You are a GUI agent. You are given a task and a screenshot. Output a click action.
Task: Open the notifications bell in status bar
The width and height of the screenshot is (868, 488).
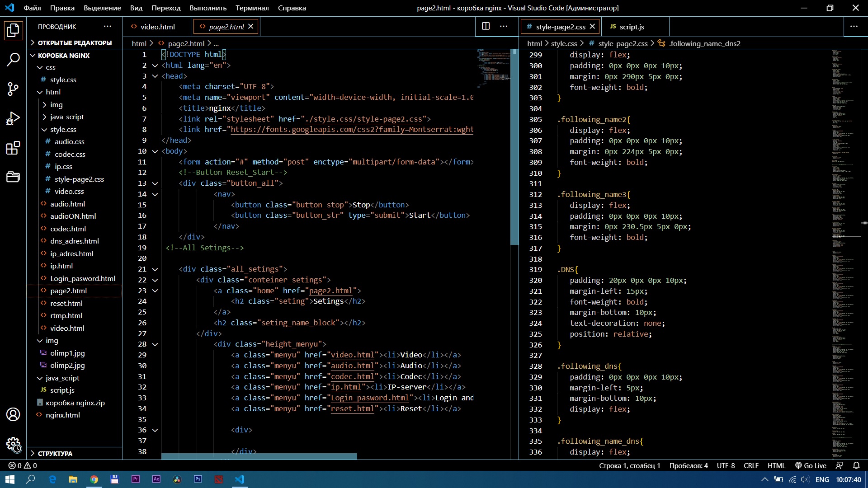tap(856, 465)
